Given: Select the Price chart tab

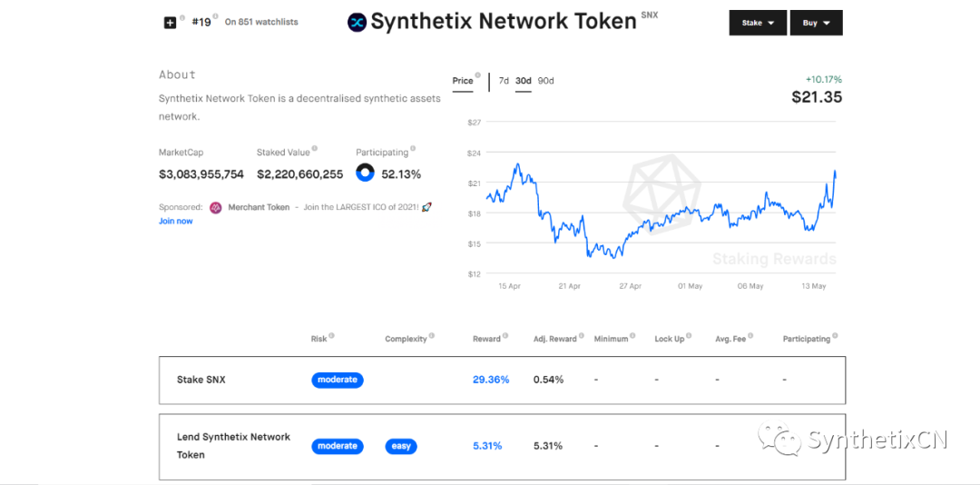Looking at the screenshot, I should (463, 81).
